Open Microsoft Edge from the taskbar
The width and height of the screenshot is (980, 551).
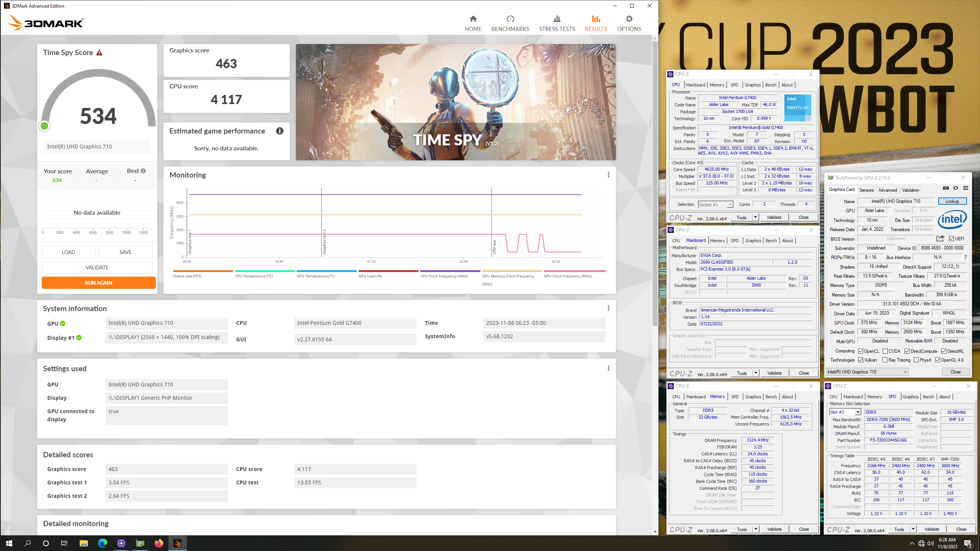coord(103,543)
